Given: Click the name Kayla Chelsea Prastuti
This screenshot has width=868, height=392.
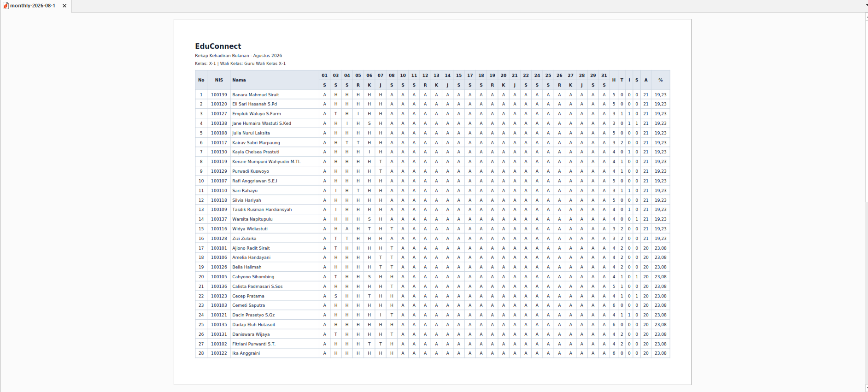Looking at the screenshot, I should 255,152.
